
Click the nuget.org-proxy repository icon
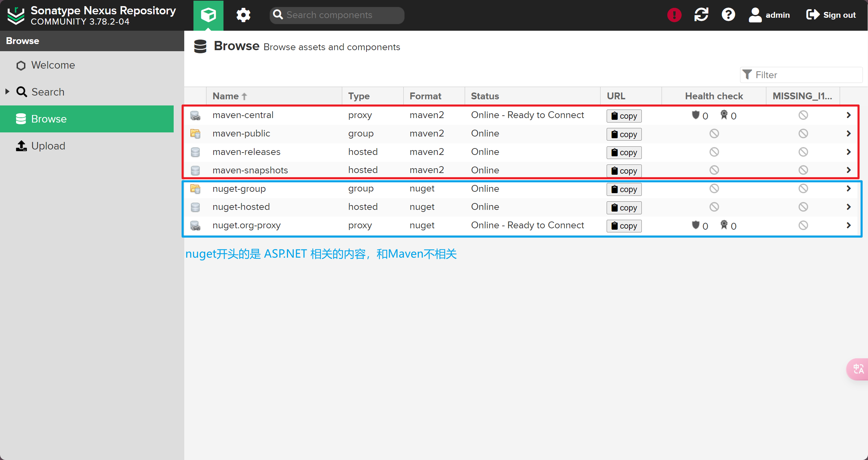point(195,226)
